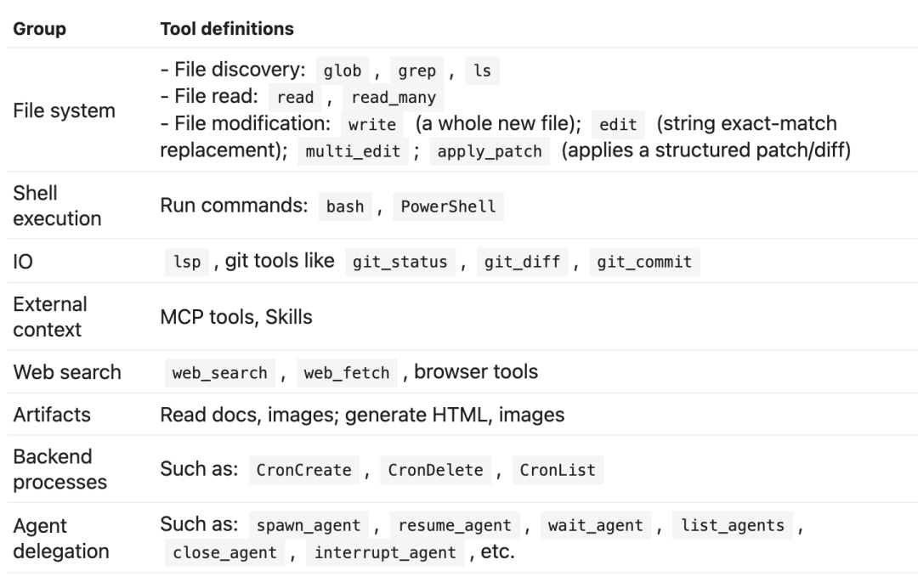
Task: Select the PowerShell code tag
Action: click(x=448, y=206)
